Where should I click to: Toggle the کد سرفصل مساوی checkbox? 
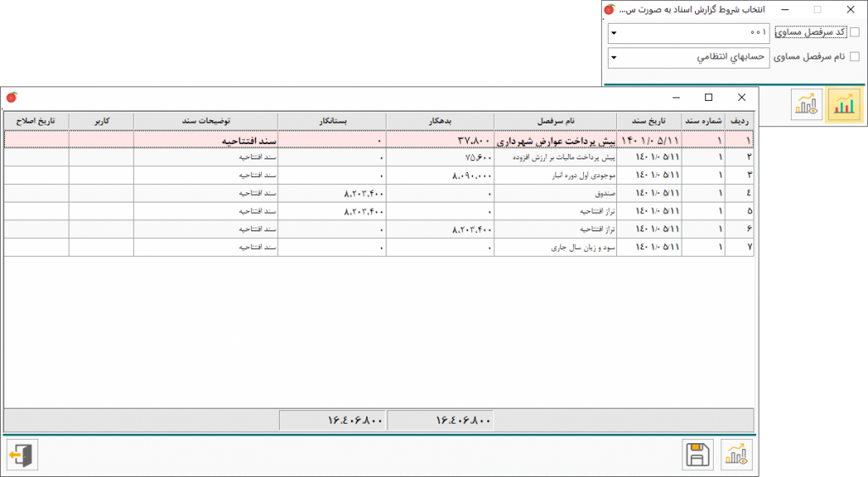854,32
